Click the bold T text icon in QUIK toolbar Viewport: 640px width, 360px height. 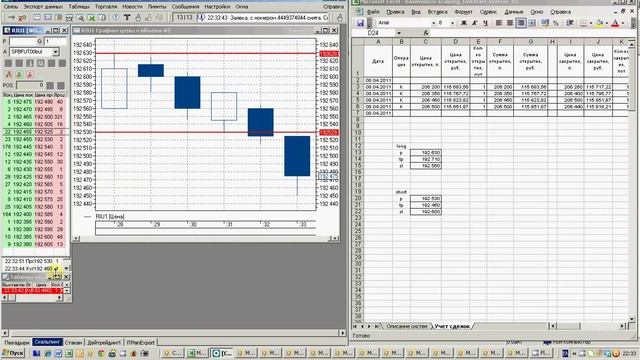coord(127,18)
